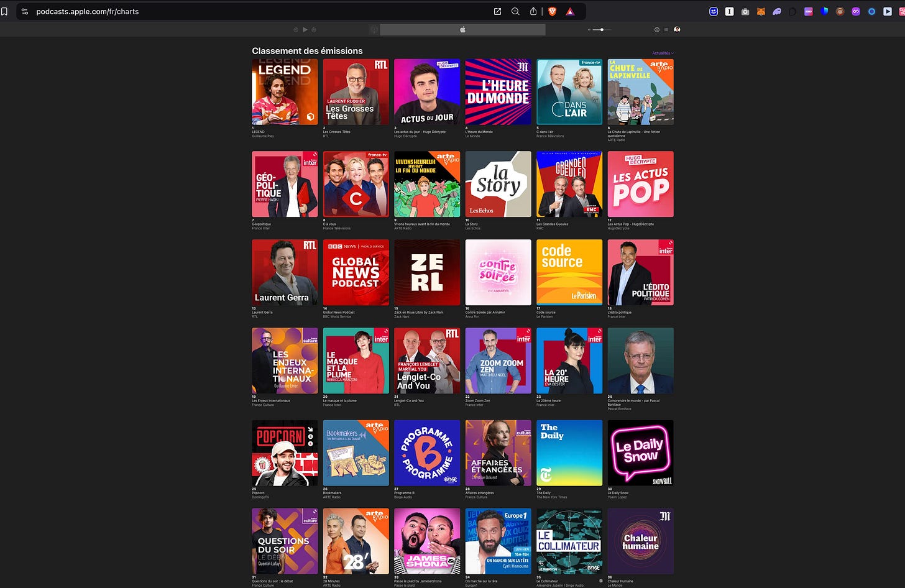Screen dimensions: 905x588
Task: Open the Le Daily Snow cover
Action: tap(641, 453)
